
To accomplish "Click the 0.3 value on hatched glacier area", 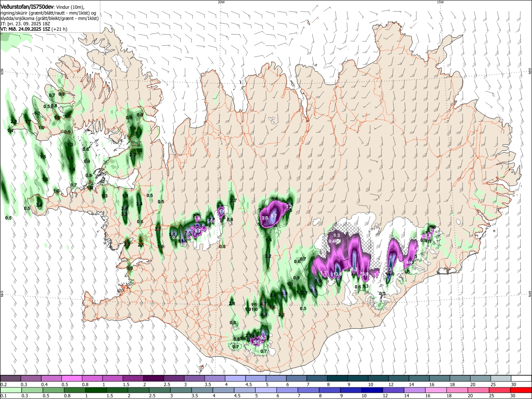I will tap(337, 235).
